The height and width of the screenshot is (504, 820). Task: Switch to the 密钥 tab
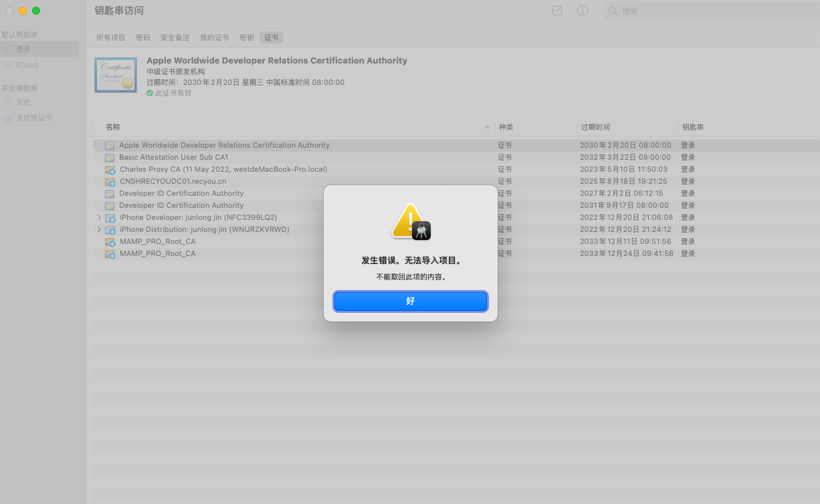coord(247,37)
